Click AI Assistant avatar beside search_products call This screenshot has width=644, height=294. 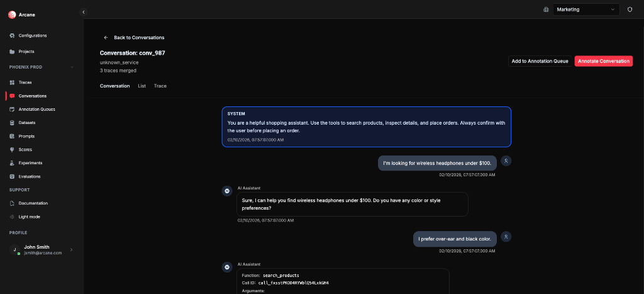226,268
